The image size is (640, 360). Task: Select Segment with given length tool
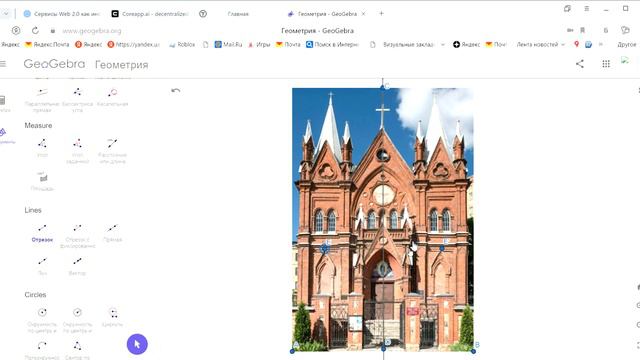(x=77, y=236)
